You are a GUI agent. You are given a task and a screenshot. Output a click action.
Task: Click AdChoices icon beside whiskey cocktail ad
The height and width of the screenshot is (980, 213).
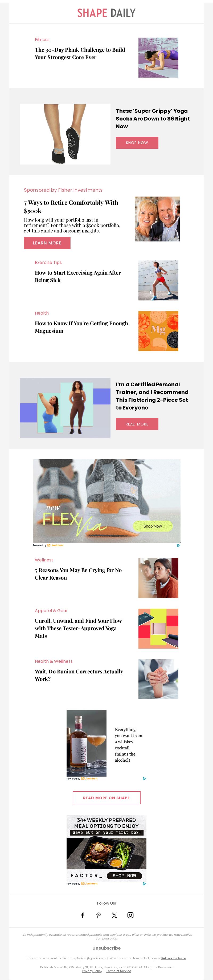pos(144,779)
